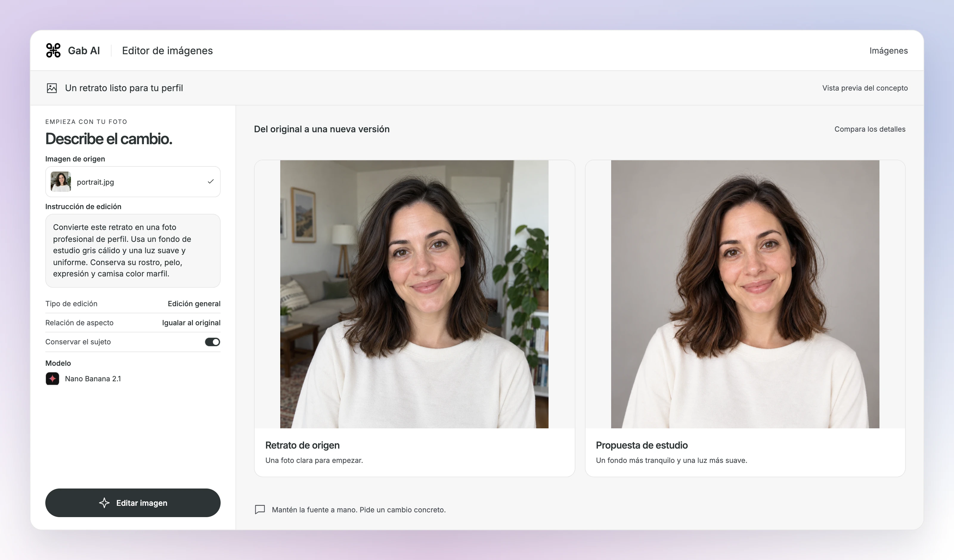The width and height of the screenshot is (954, 560).
Task: Click the Vista previa del concepto link
Action: point(865,88)
